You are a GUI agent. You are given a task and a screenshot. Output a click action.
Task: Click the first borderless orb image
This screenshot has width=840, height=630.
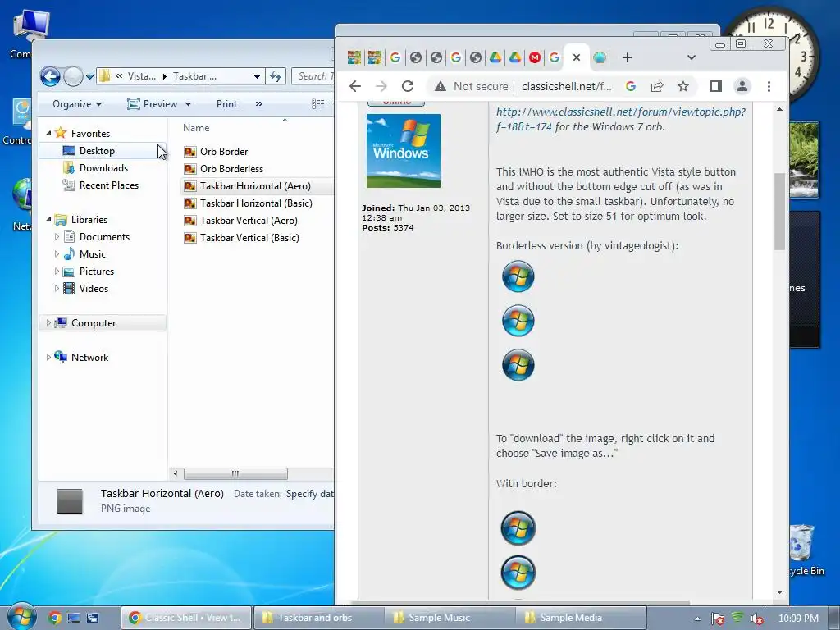point(518,276)
